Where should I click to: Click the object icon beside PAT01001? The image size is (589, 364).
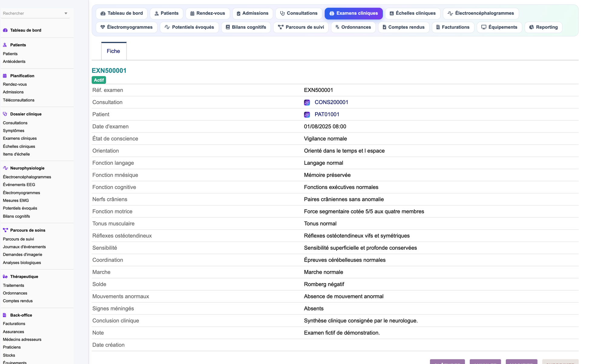point(307,115)
